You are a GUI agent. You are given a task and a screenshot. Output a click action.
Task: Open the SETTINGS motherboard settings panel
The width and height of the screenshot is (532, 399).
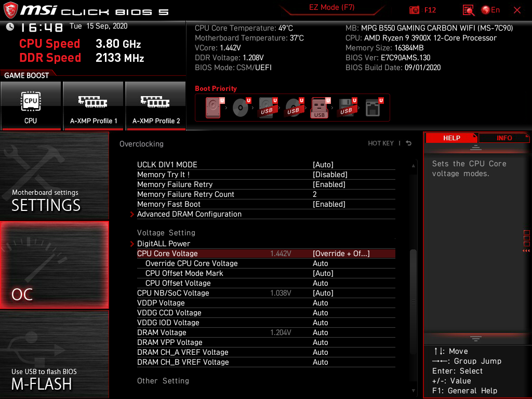pyautogui.click(x=54, y=176)
